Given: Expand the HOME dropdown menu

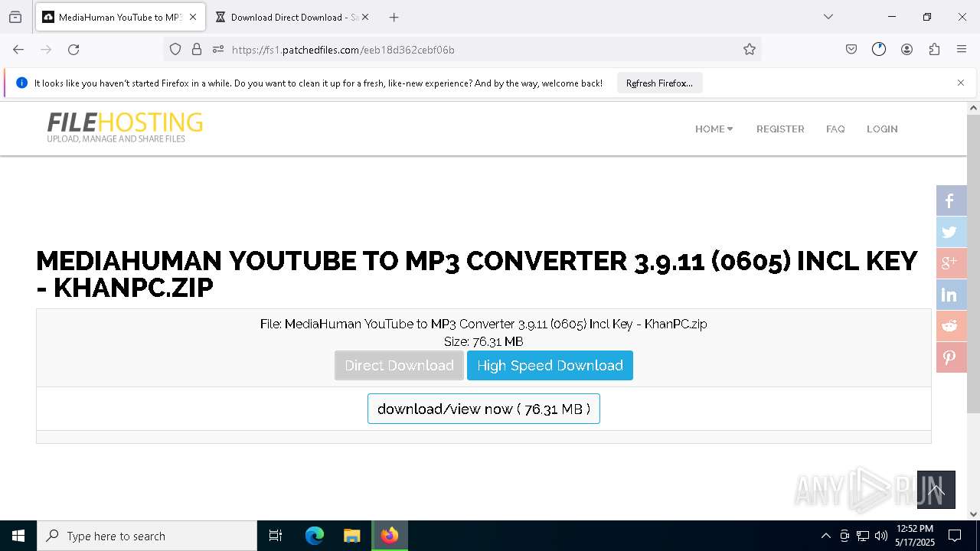Looking at the screenshot, I should click(x=714, y=129).
